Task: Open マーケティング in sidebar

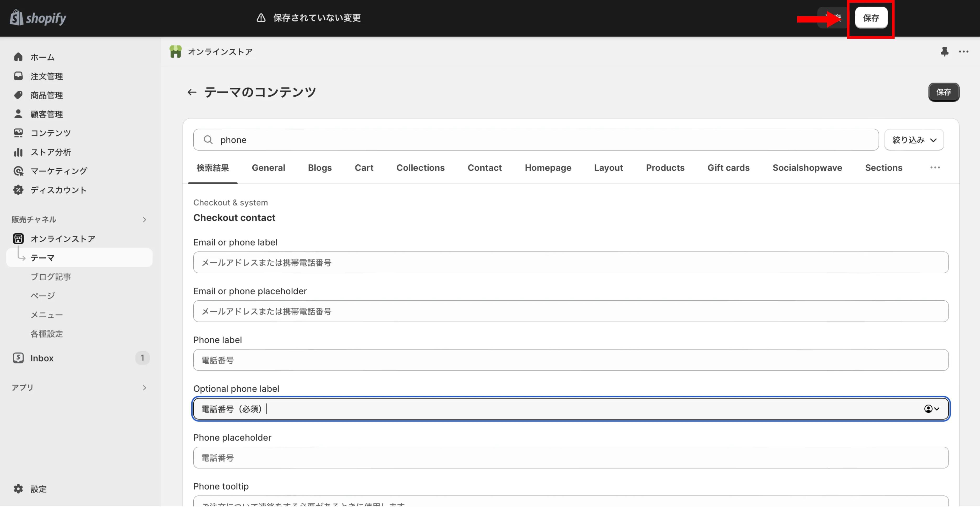Action: click(x=59, y=171)
